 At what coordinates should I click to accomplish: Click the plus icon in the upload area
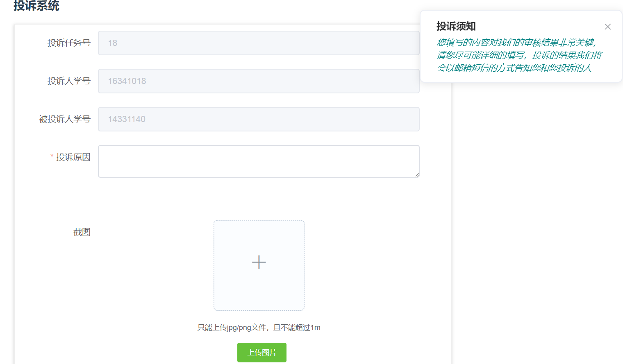click(x=259, y=262)
